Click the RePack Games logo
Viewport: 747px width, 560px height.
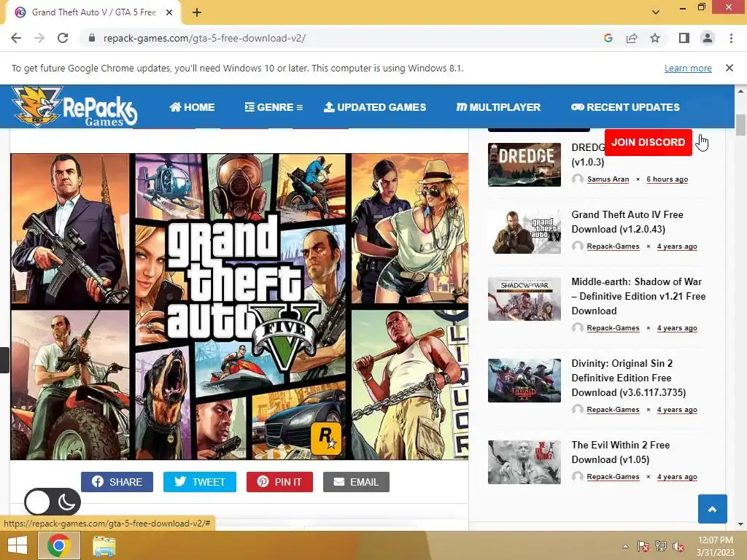pyautogui.click(x=75, y=107)
